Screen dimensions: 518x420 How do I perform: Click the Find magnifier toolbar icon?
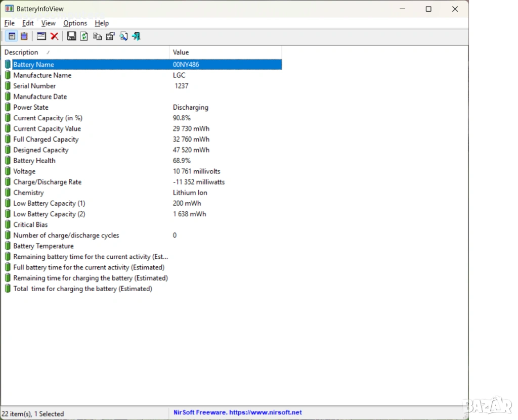[x=123, y=36]
